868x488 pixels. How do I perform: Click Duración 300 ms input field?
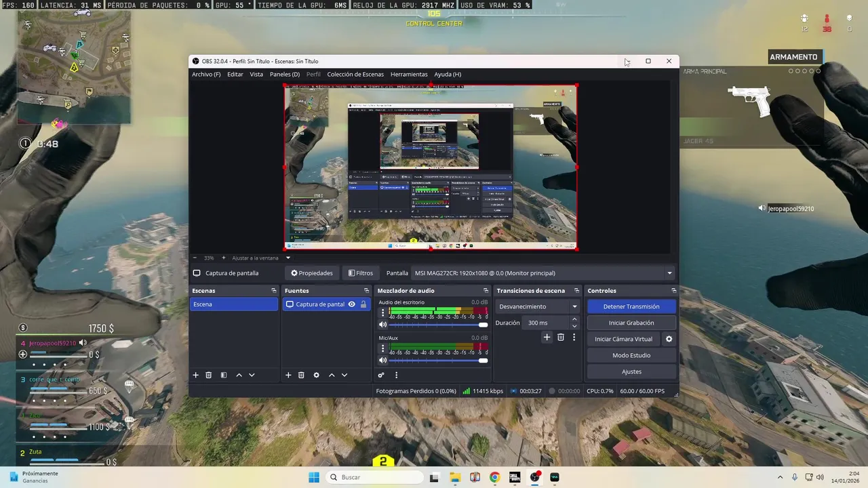(547, 323)
